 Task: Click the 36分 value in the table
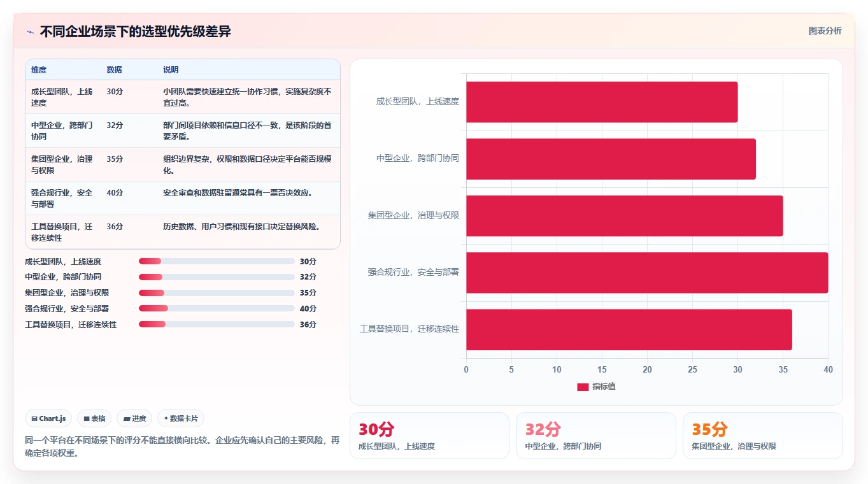pos(115,226)
